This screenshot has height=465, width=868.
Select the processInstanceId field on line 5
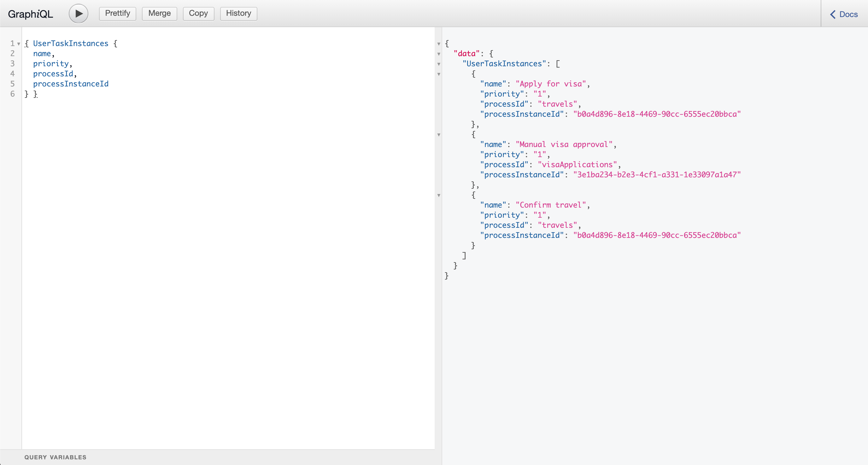tap(71, 84)
